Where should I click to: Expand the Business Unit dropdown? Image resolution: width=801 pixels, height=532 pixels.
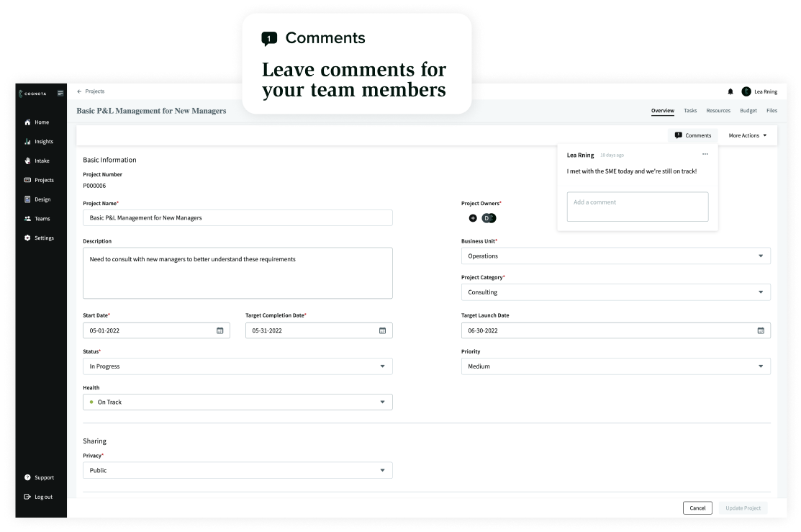pos(761,256)
